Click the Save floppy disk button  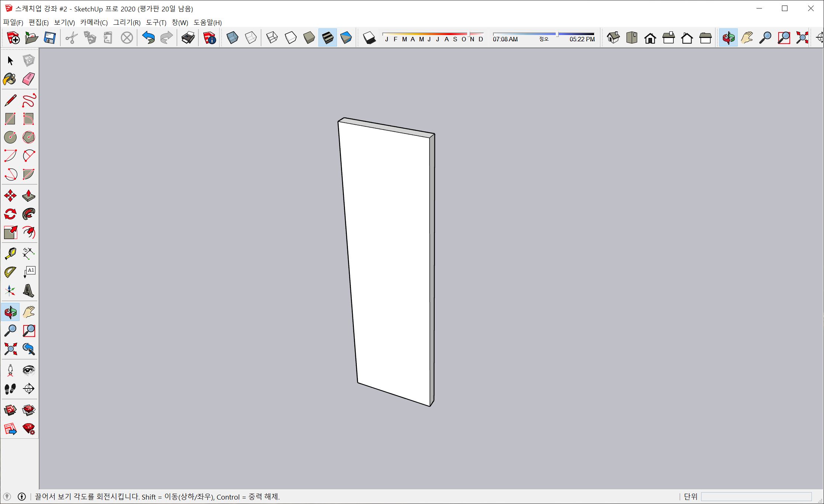pyautogui.click(x=49, y=38)
